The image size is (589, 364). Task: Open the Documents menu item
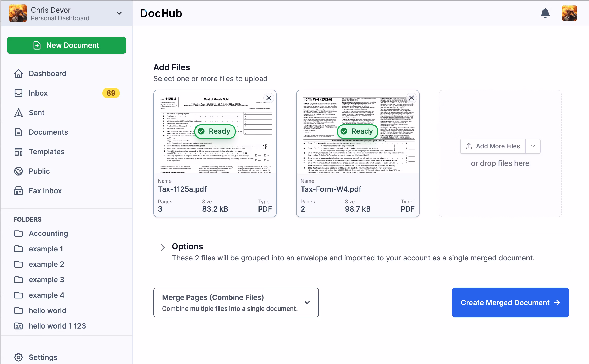coord(48,132)
